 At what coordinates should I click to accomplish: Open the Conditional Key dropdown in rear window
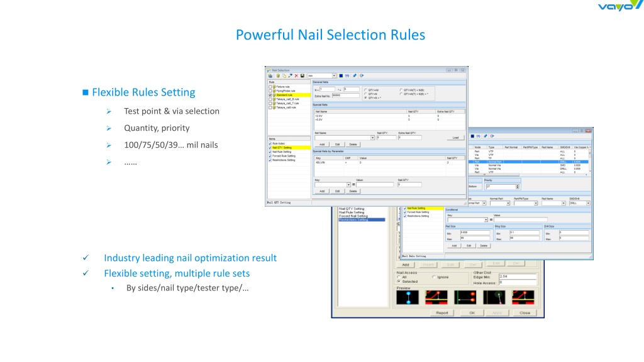click(x=486, y=221)
